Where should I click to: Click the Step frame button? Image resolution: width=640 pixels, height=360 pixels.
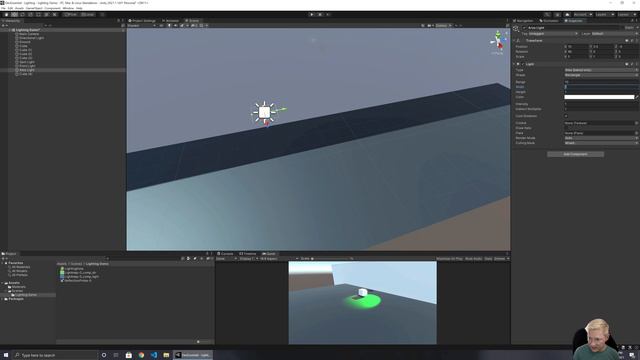[328, 14]
